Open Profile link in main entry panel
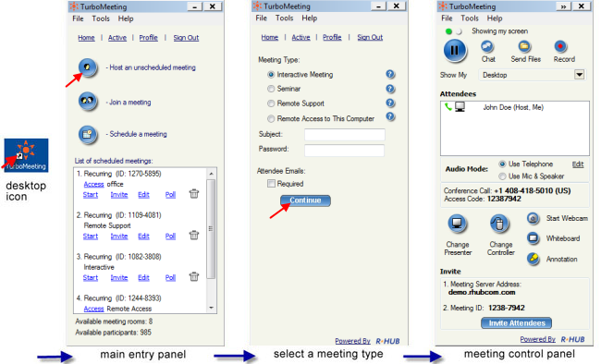The image size is (601, 364). (x=148, y=38)
